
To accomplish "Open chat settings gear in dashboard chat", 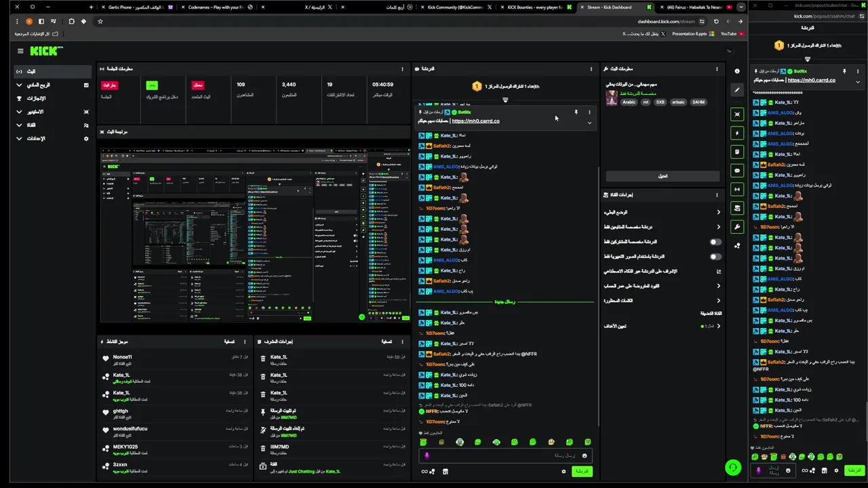I will [x=564, y=471].
